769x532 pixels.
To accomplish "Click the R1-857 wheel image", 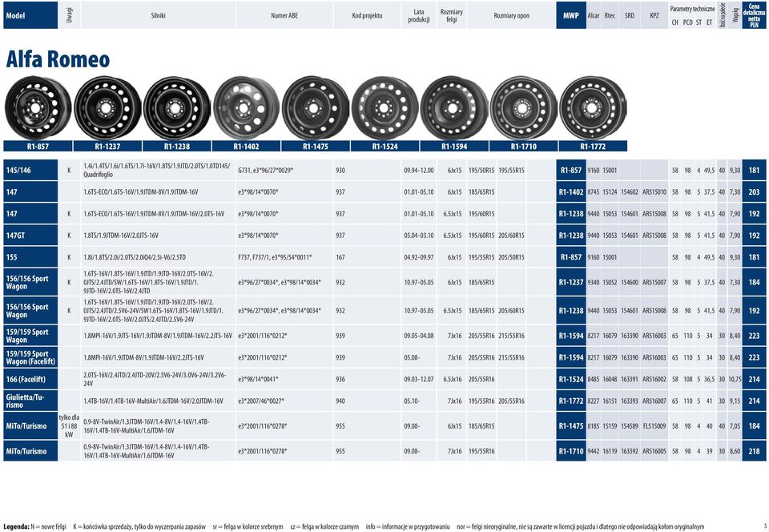I will coord(38,108).
